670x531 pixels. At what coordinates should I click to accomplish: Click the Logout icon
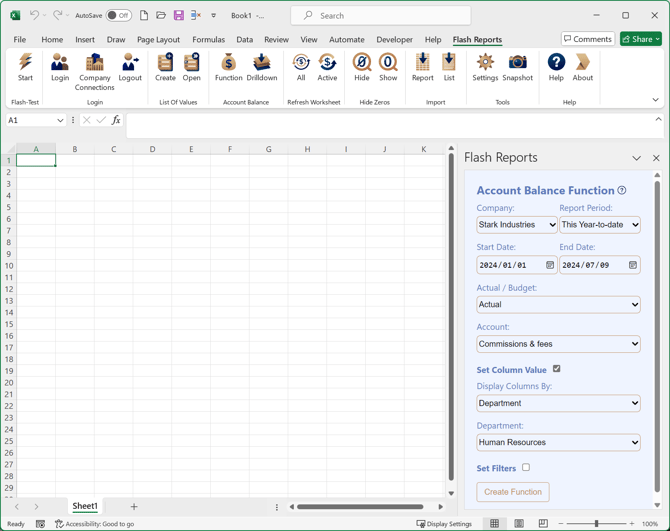(130, 67)
